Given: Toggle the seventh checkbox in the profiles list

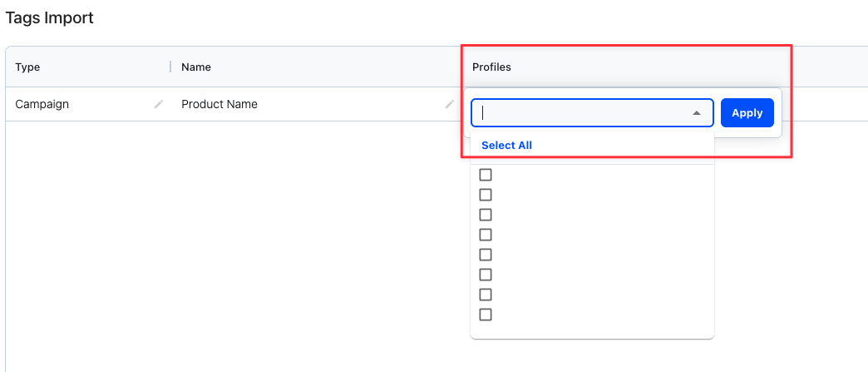Looking at the screenshot, I should tap(486, 295).
